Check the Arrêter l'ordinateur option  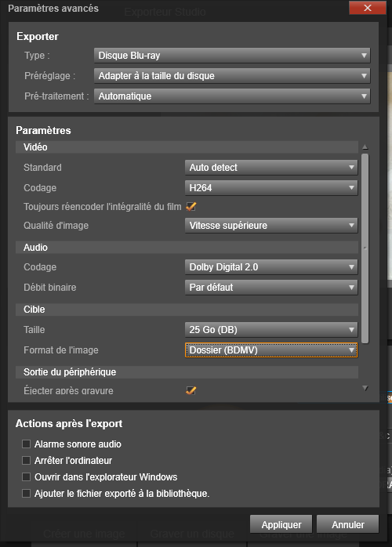tap(26, 461)
